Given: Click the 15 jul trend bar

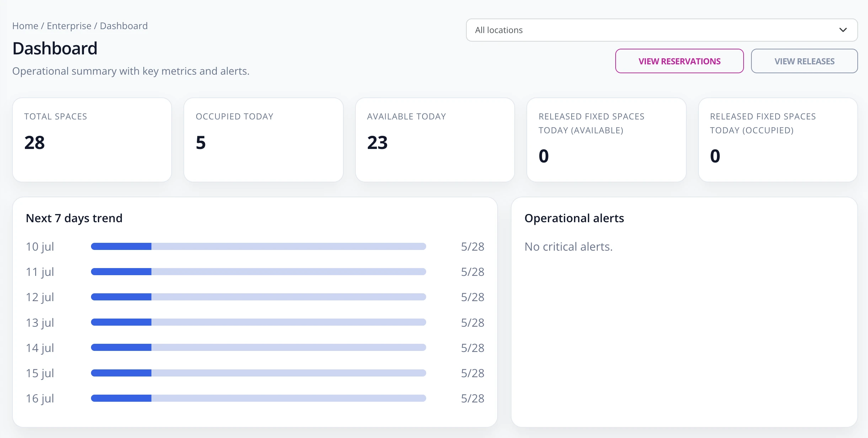Looking at the screenshot, I should pos(258,373).
